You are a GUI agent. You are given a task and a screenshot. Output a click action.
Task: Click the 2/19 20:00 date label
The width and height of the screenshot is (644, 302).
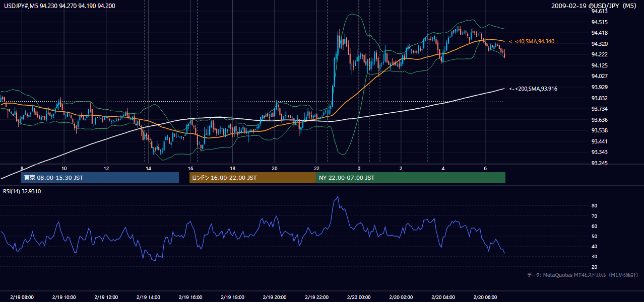(x=274, y=297)
